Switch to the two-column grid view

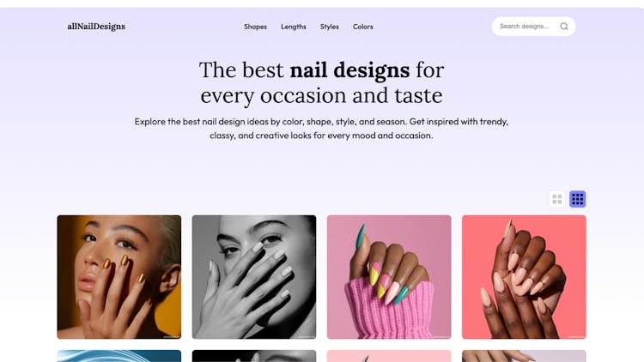click(557, 199)
